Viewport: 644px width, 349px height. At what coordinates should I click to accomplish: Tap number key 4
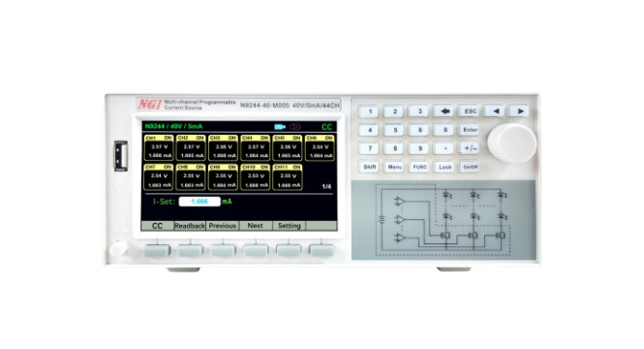click(369, 130)
